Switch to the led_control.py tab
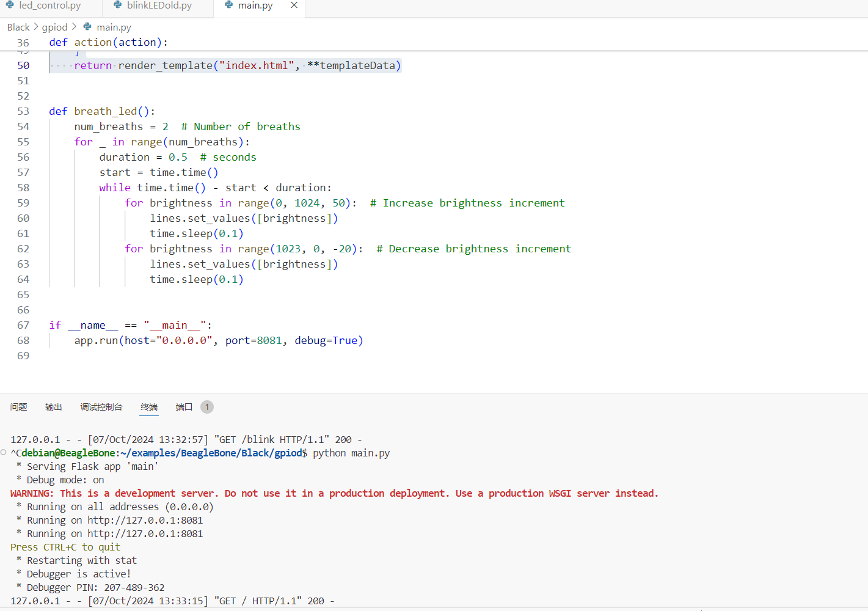This screenshot has height=611, width=868. (49, 5)
